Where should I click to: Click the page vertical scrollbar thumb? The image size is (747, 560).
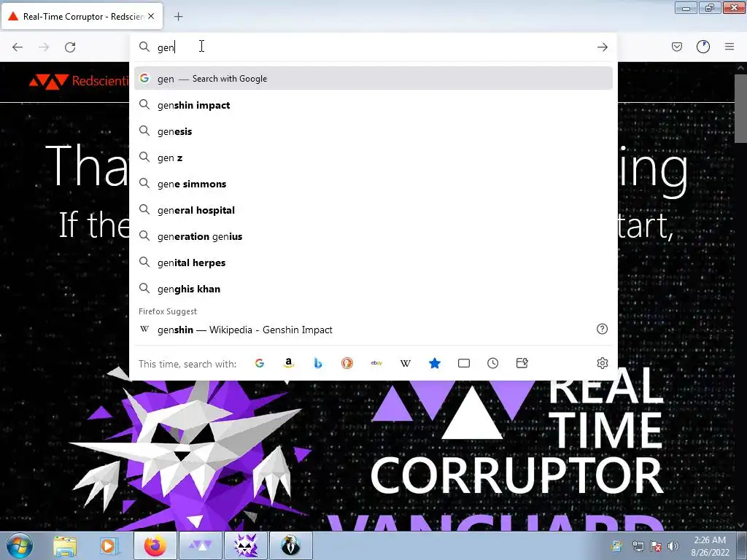click(740, 108)
